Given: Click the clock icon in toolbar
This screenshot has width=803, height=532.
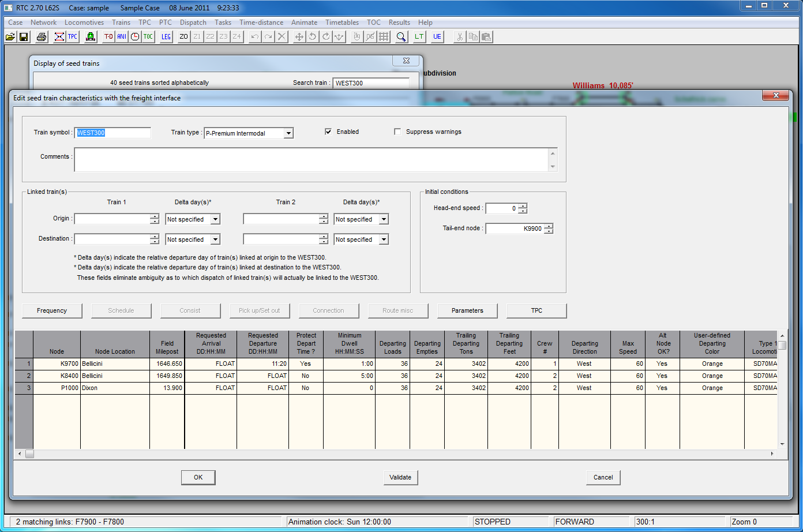Looking at the screenshot, I should tap(135, 37).
